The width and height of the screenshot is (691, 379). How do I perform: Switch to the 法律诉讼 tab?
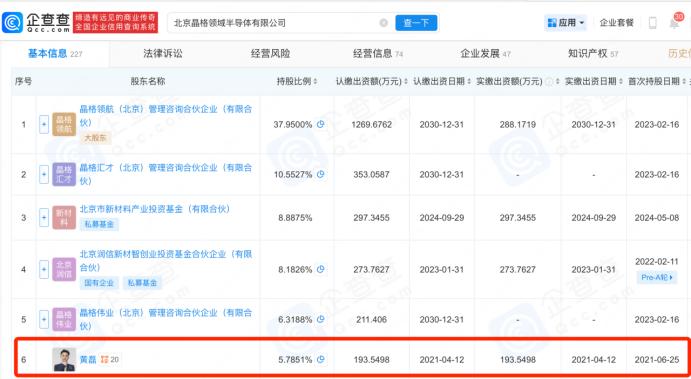163,54
